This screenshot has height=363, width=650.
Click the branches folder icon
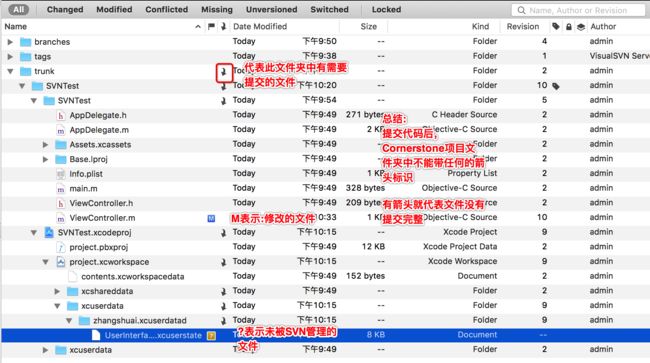[26, 42]
